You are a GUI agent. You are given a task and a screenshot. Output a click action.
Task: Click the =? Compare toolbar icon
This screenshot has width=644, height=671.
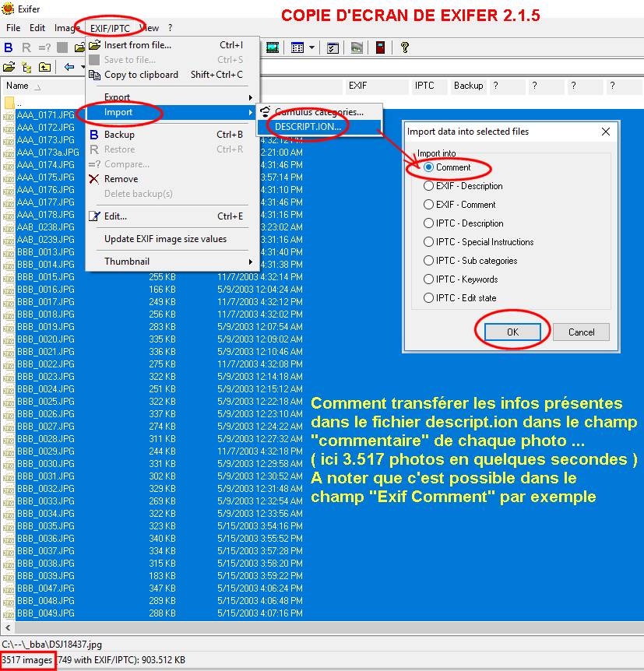coord(44,47)
